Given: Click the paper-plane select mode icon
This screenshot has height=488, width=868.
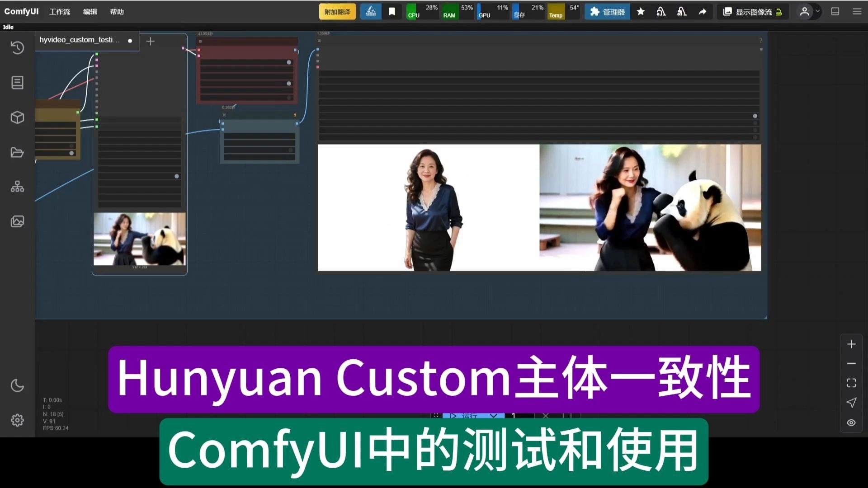Looking at the screenshot, I should click(851, 403).
